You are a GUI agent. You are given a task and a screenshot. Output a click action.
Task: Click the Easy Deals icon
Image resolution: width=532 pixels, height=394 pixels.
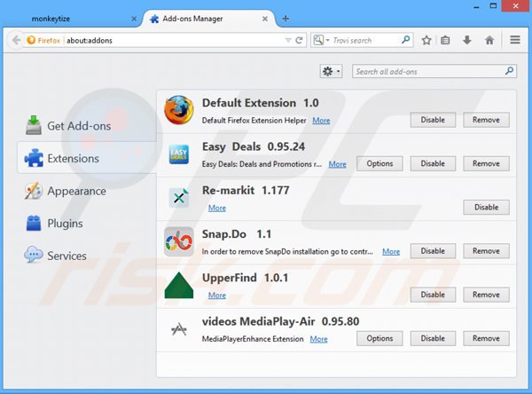pos(179,154)
